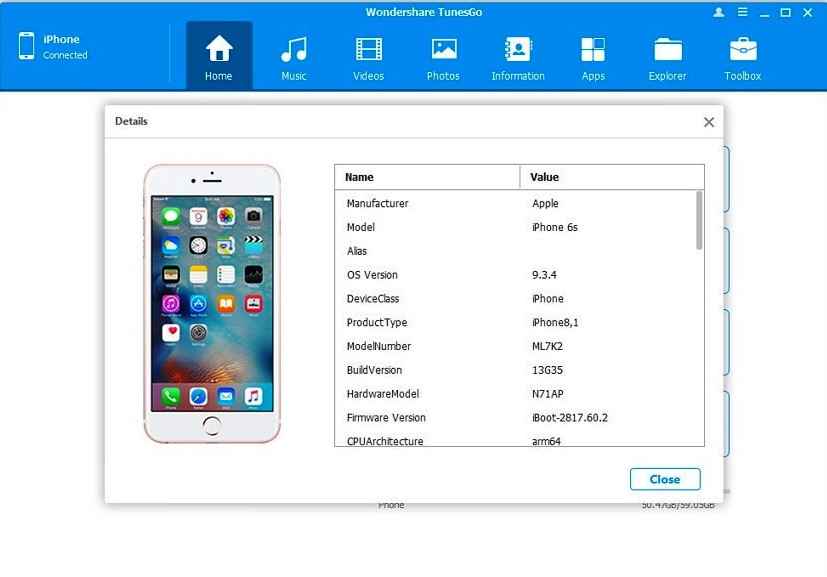Maximize the TunesGo window
The image size is (827, 577).
(x=785, y=12)
